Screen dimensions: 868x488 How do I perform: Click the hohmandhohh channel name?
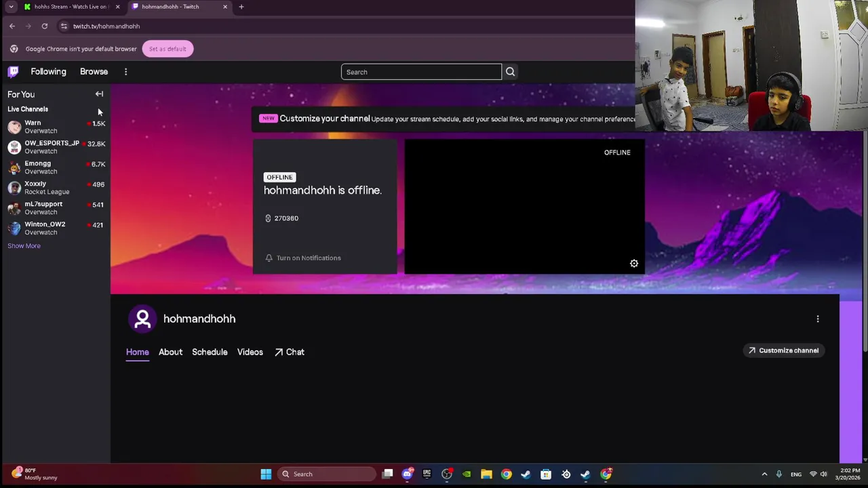199,319
